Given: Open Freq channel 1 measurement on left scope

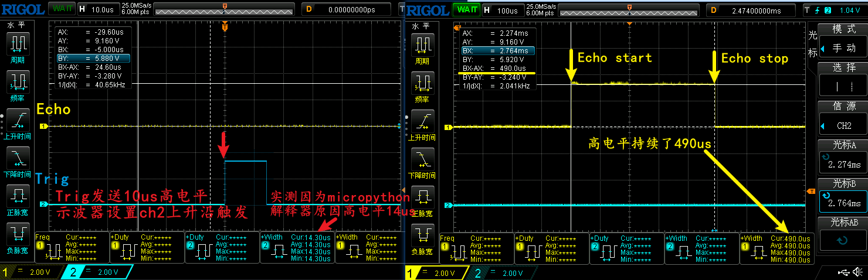Looking at the screenshot, I should [72, 247].
